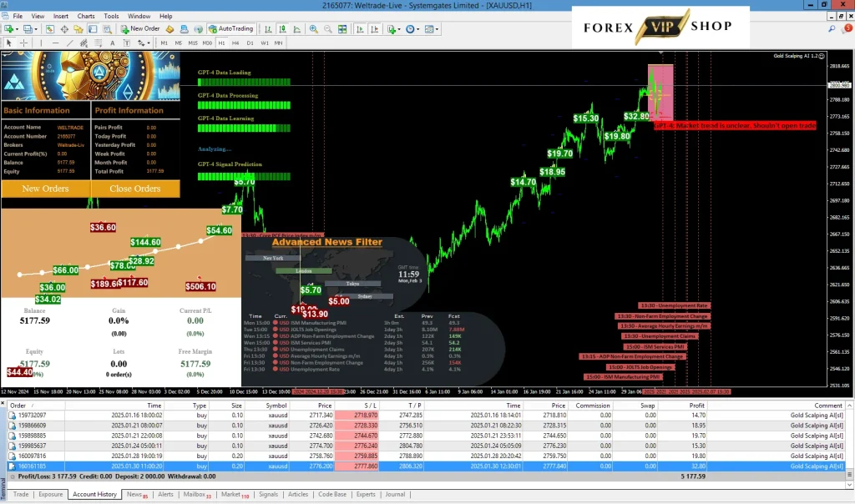The image size is (855, 504).
Task: Select the Text Label T icon
Action: tap(127, 43)
